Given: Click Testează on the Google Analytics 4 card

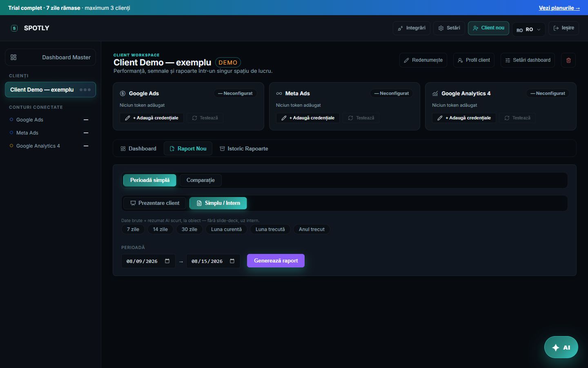Looking at the screenshot, I should [x=517, y=118].
